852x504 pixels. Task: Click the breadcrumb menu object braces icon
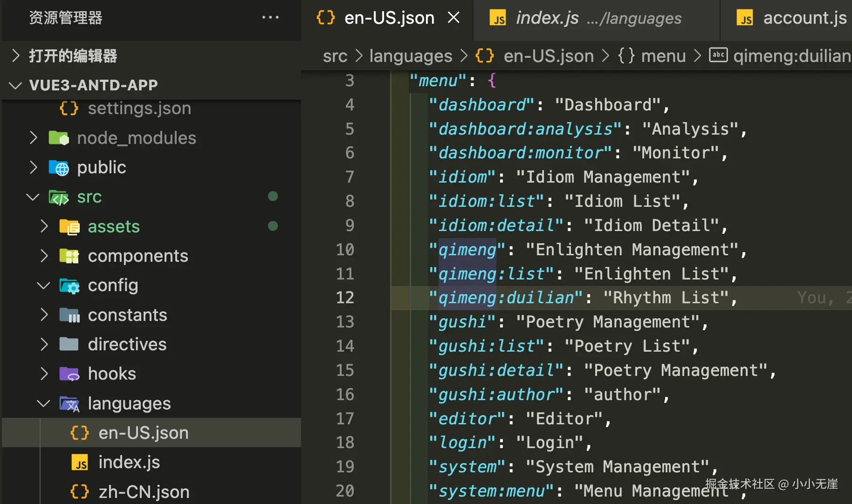(x=626, y=56)
